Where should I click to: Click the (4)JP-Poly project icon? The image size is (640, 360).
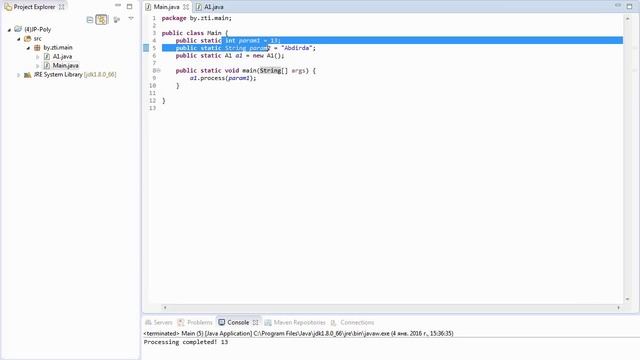point(18,29)
